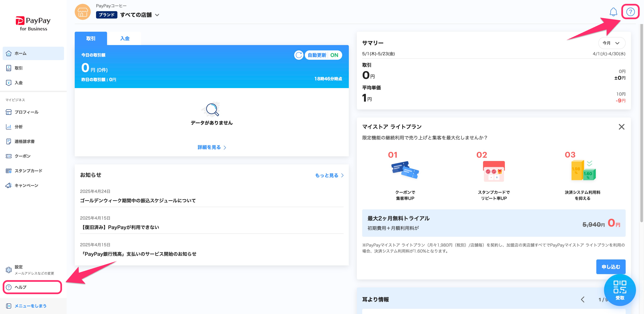This screenshot has height=314, width=644.
Task: Open キャンペーン in the sidebar
Action: pos(33,185)
